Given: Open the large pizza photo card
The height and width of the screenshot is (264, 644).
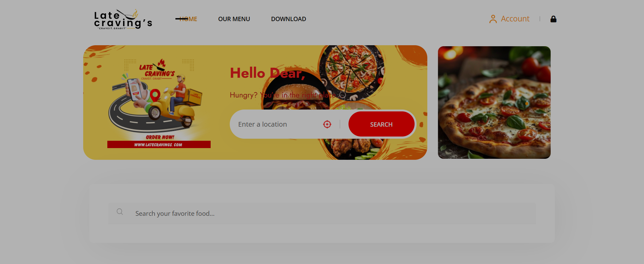Looking at the screenshot, I should point(494,103).
